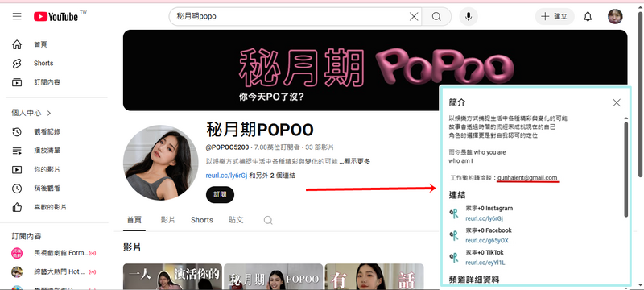
Task: Click icon beside 家寧+0 Facebook link
Action: point(454,235)
